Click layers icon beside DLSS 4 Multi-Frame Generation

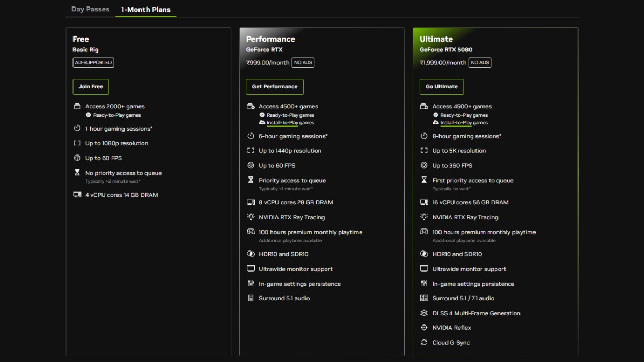point(424,313)
